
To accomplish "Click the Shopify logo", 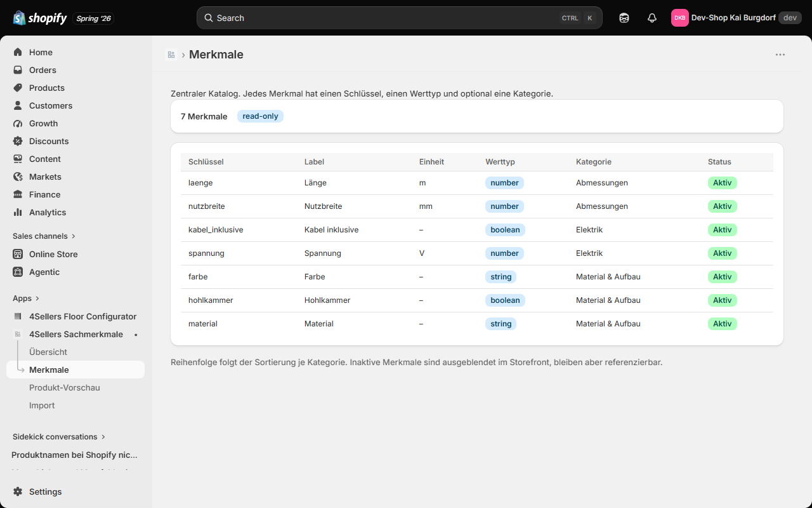I will click(x=39, y=18).
